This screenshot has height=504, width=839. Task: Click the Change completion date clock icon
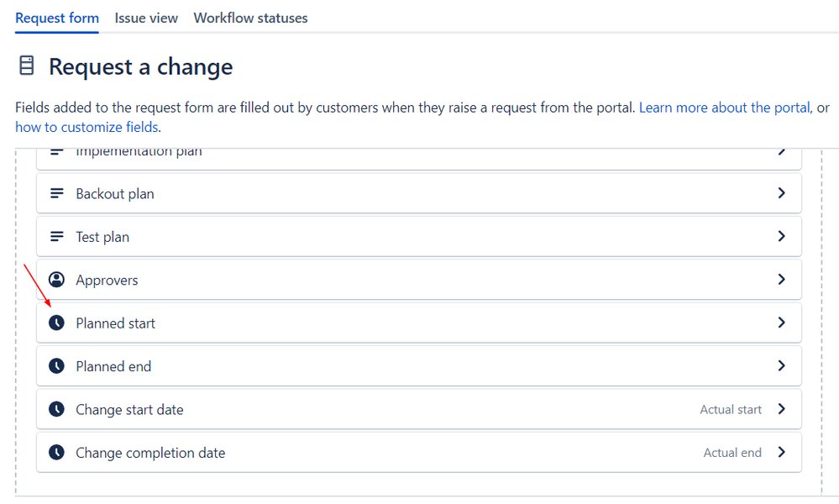coord(57,453)
